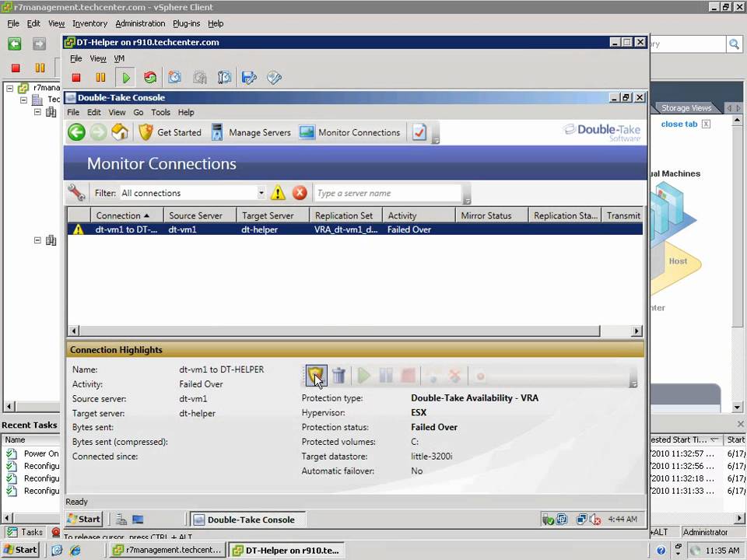The width and height of the screenshot is (747, 560).
Task: Click left arrow of connections horizontal scrollbar
Action: coord(73,331)
